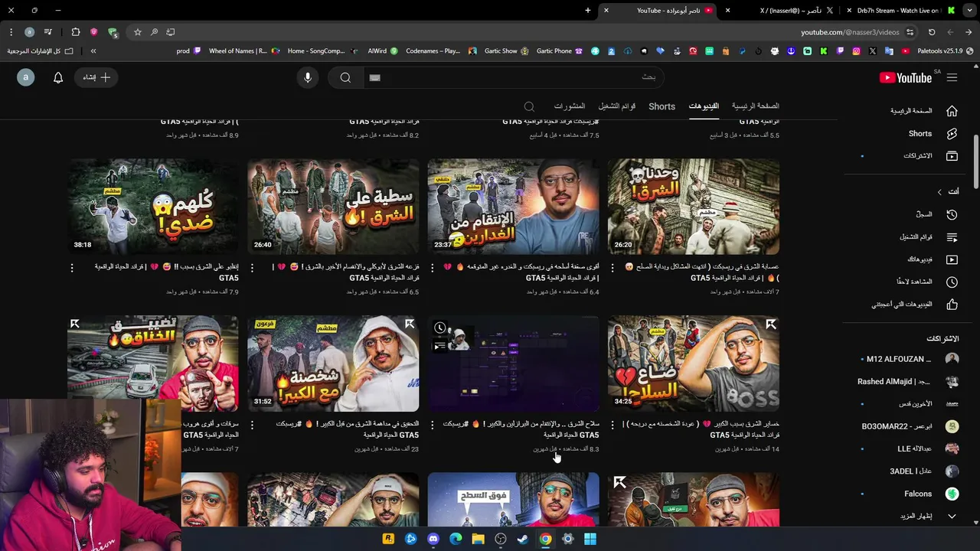
Task: Open the 26:20 'وحدنا الشرق' video thumbnail
Action: [x=694, y=207]
